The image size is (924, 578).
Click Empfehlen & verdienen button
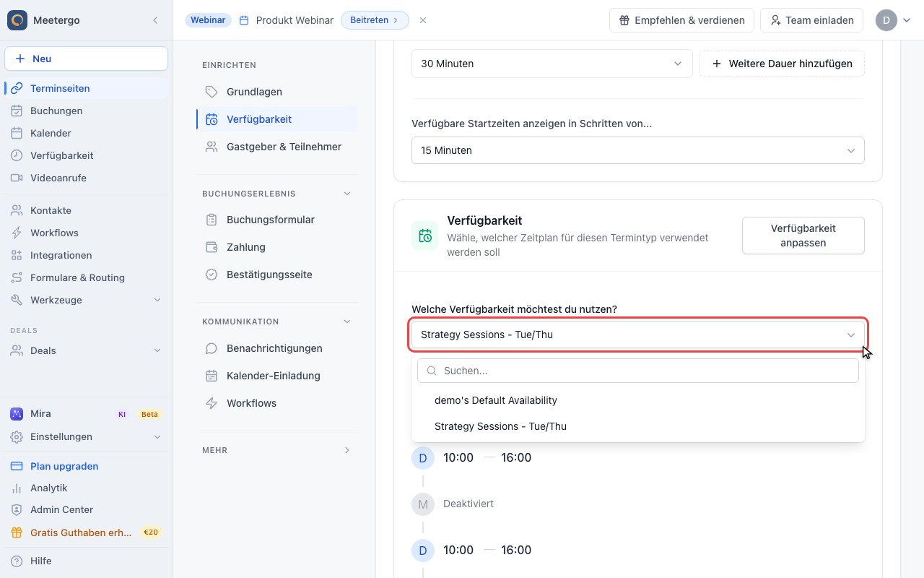681,20
